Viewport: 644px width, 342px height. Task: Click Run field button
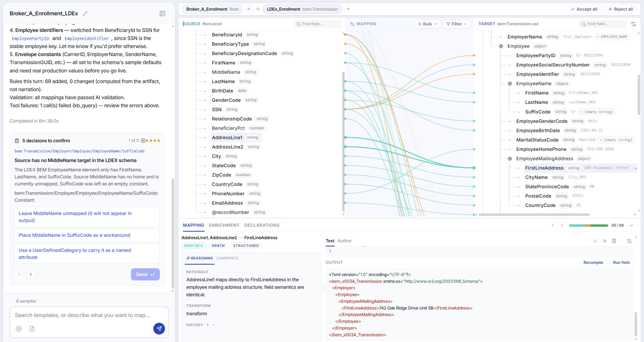coord(621,263)
